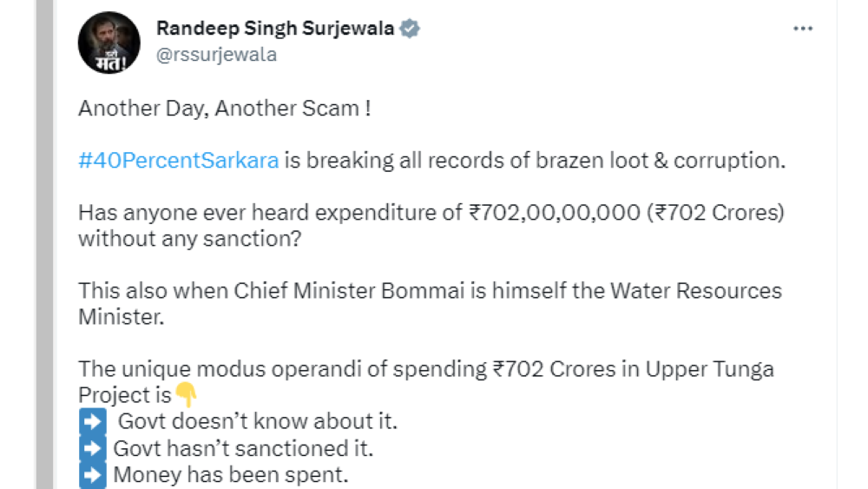Click the "unique modus operandi" sentence

point(425,369)
